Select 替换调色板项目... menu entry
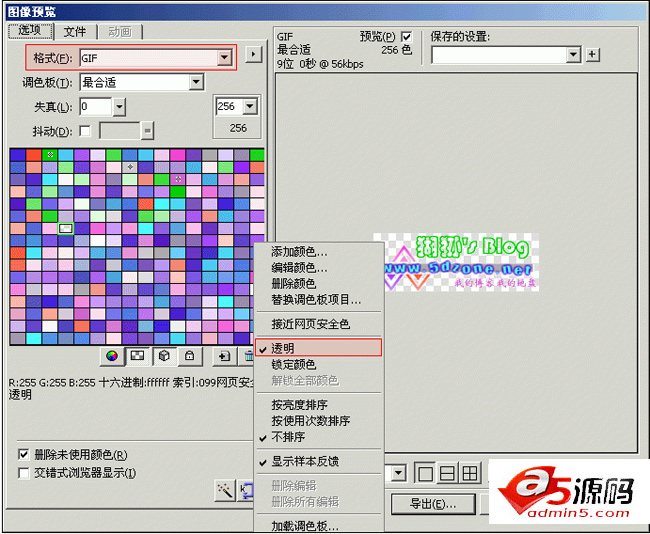 pos(318,300)
